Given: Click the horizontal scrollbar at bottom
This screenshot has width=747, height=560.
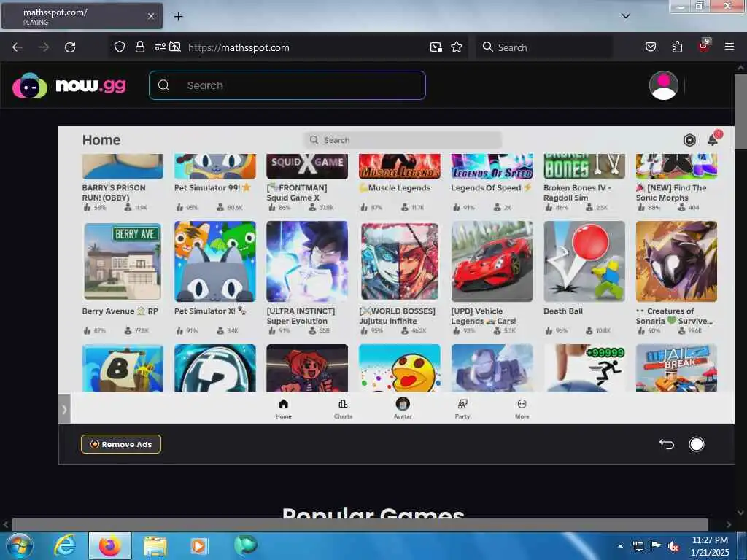Looking at the screenshot, I should [360, 524].
